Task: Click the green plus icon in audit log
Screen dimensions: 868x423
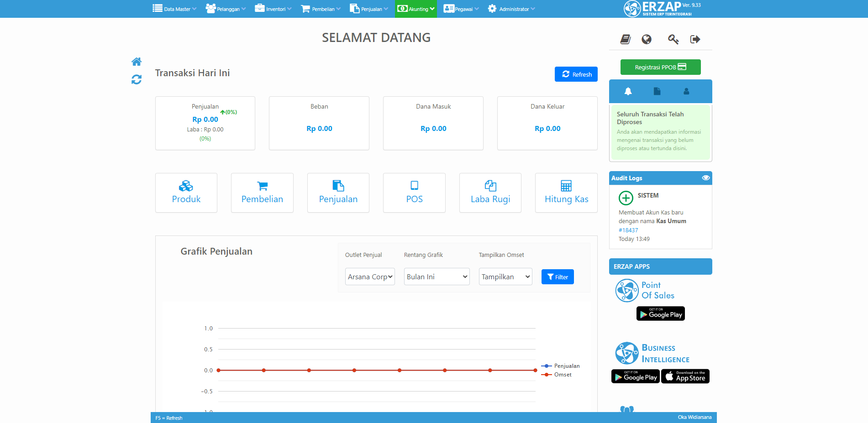Action: [626, 198]
